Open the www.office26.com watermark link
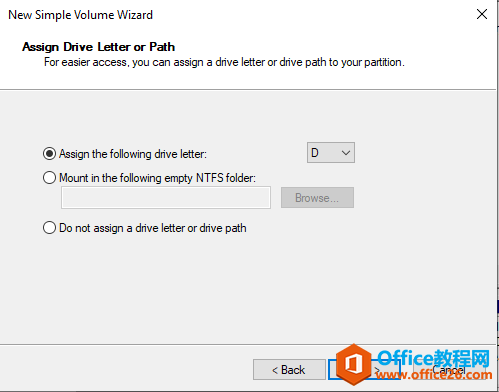 pos(434,375)
